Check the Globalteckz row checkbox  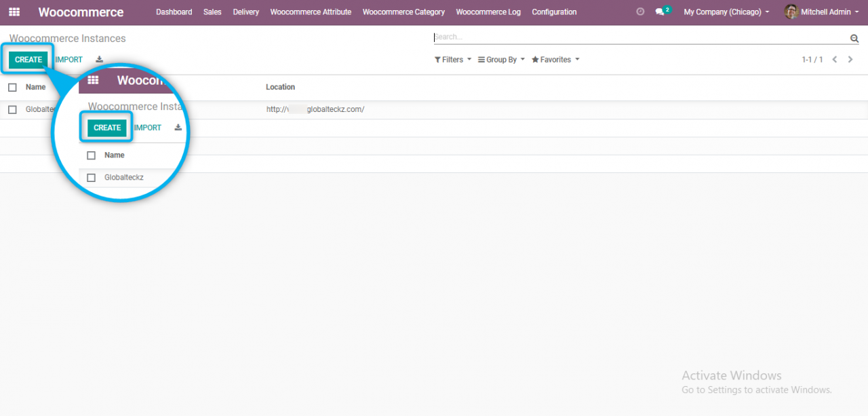[12, 109]
